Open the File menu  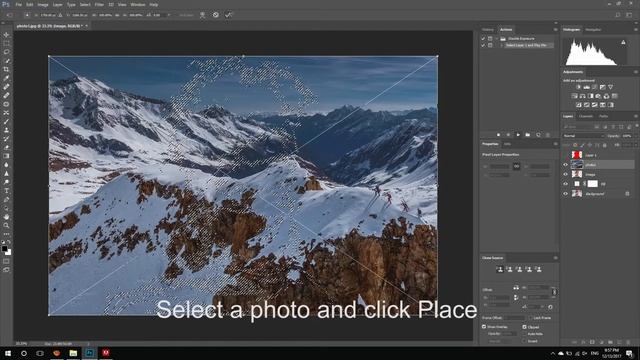tap(19, 4)
